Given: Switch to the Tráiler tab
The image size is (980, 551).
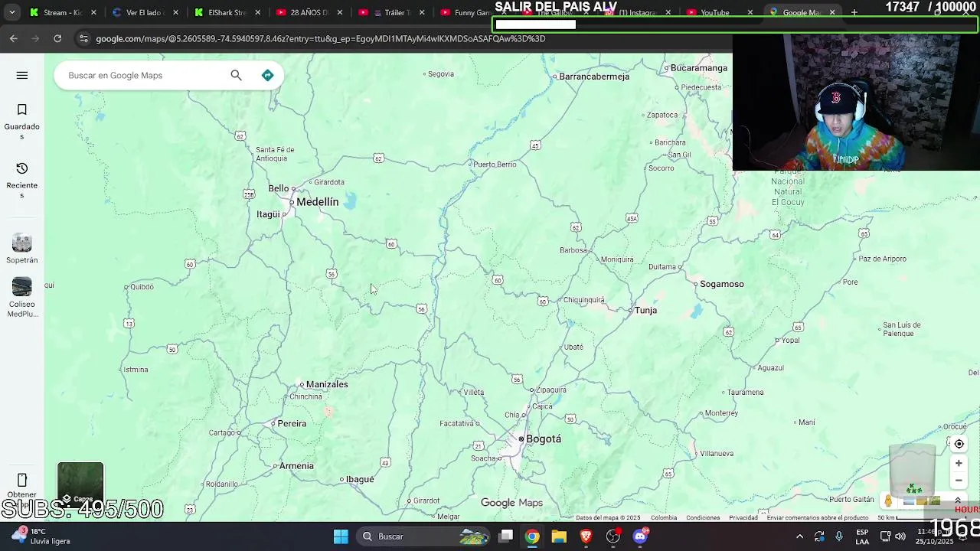Looking at the screenshot, I should click(x=391, y=12).
